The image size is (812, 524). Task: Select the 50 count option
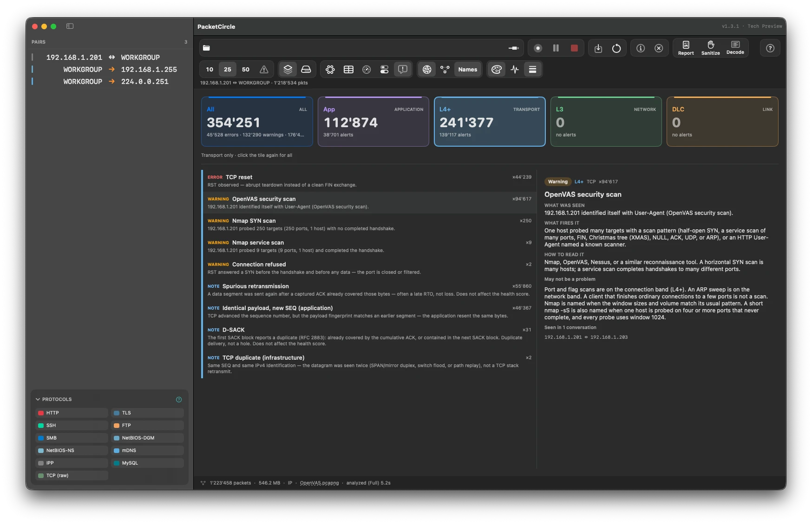click(x=246, y=70)
